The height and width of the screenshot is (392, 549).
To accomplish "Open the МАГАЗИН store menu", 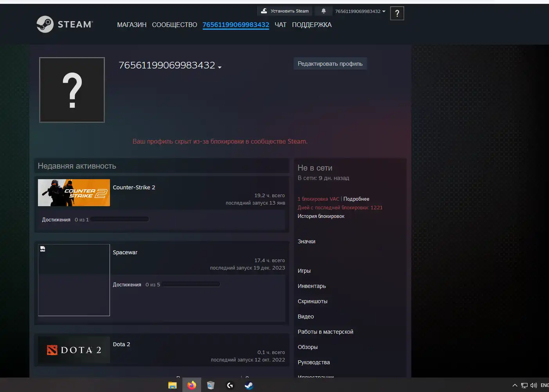I will coord(132,25).
